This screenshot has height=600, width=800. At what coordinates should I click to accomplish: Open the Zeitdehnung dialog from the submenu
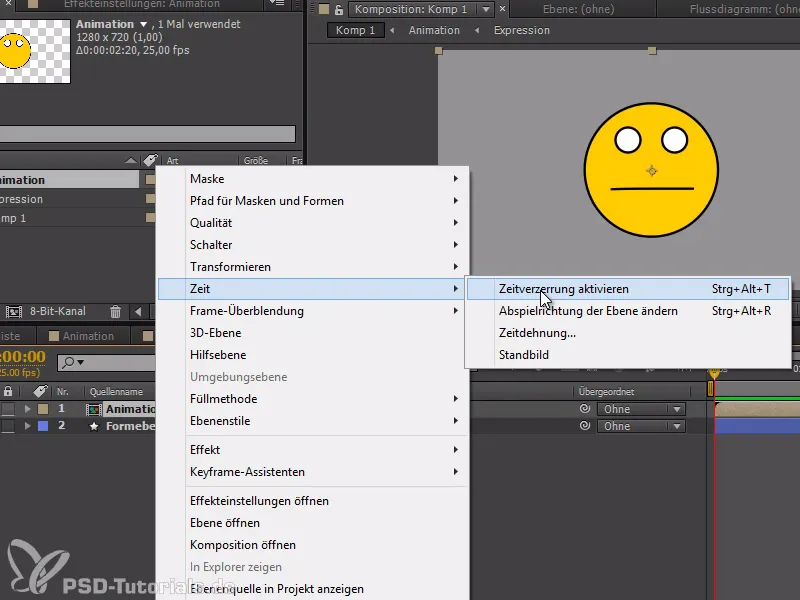[x=536, y=333]
